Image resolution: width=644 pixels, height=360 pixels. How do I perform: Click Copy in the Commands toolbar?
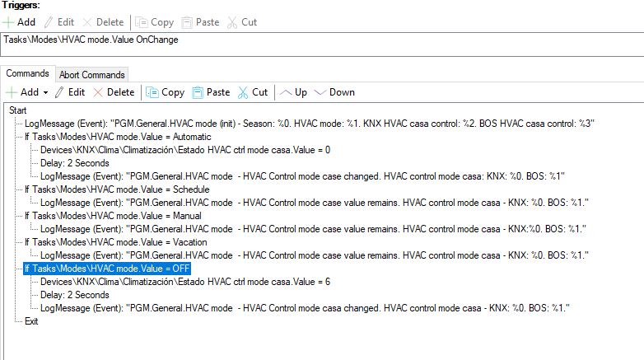165,92
